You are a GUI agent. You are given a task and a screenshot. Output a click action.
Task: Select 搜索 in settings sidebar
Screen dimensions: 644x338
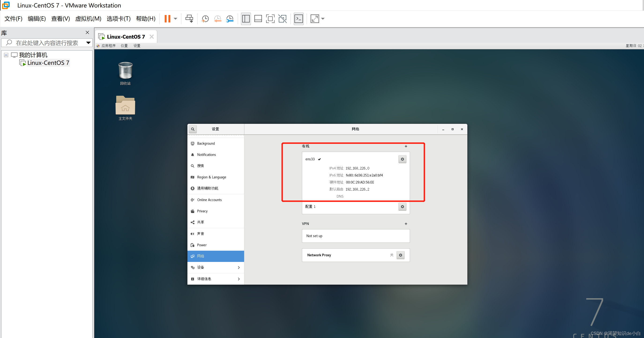(x=216, y=166)
